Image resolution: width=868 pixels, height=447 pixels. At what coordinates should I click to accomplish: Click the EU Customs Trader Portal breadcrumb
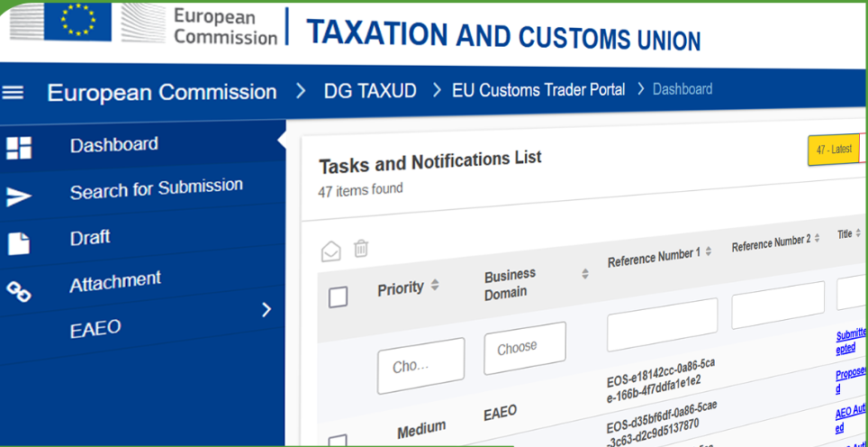click(x=538, y=90)
